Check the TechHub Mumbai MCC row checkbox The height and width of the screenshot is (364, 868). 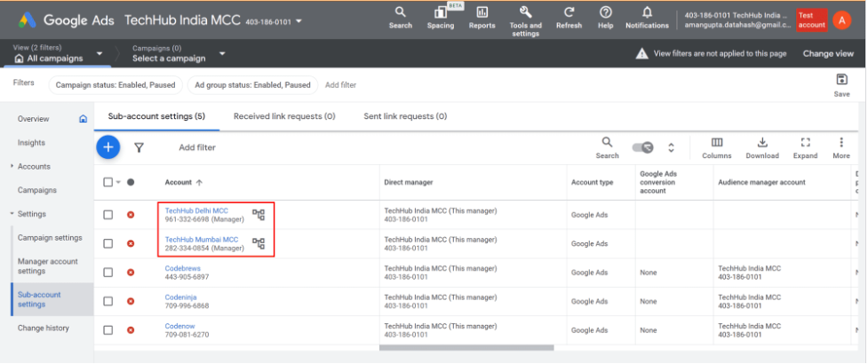pos(108,243)
